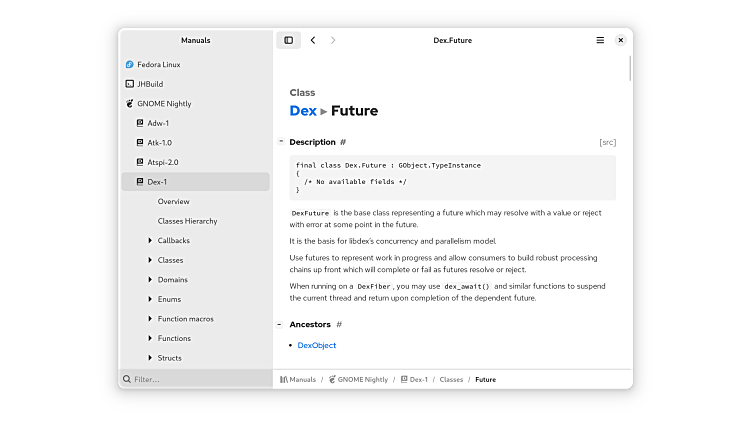The height and width of the screenshot is (423, 752).
Task: Click the Fedora Linux icon in sidebar
Action: tap(130, 65)
